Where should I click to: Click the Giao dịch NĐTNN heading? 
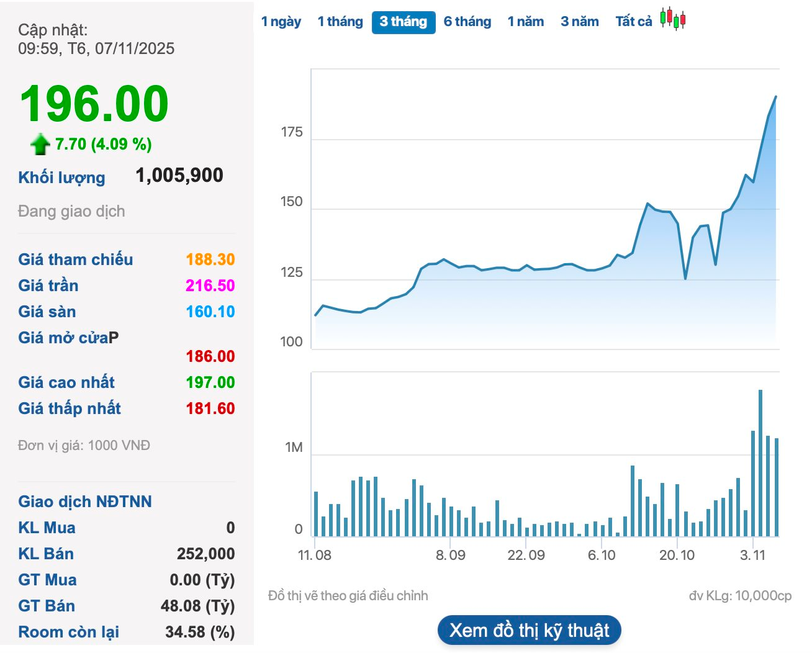click(85, 502)
